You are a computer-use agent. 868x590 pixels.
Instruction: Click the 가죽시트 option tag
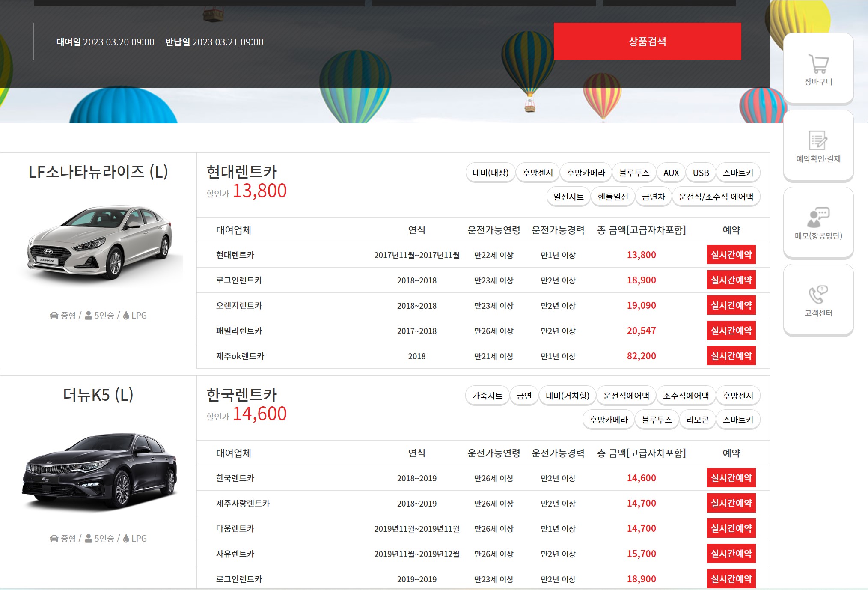[487, 396]
